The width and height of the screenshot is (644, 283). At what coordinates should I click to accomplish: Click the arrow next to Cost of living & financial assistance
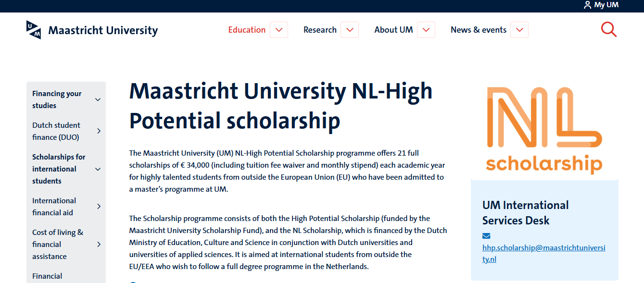pos(99,244)
